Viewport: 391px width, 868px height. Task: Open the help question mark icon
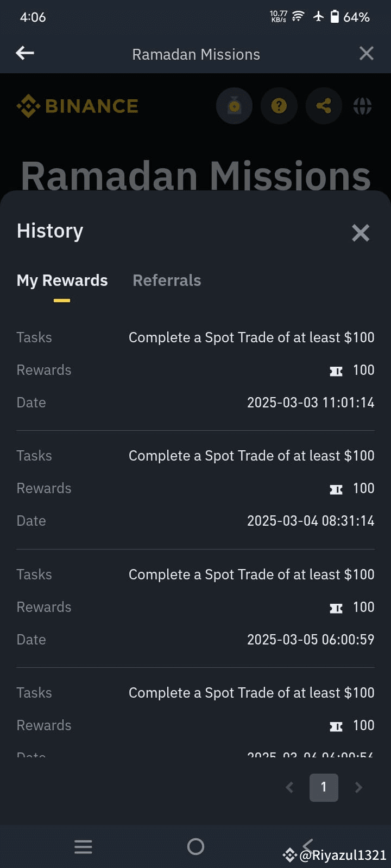pyautogui.click(x=279, y=106)
